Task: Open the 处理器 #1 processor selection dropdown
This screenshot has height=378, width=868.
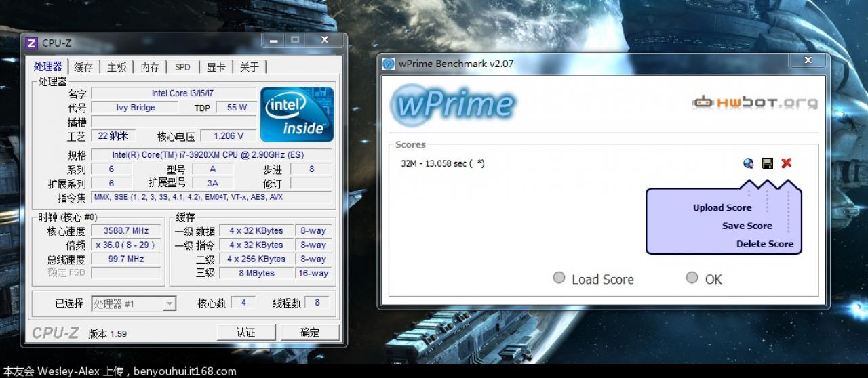Action: (x=134, y=303)
